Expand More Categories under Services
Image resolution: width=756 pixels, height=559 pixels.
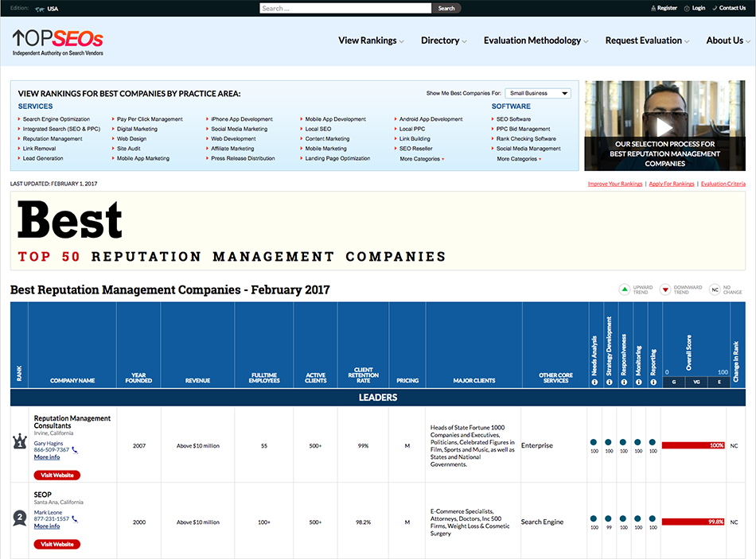[422, 159]
